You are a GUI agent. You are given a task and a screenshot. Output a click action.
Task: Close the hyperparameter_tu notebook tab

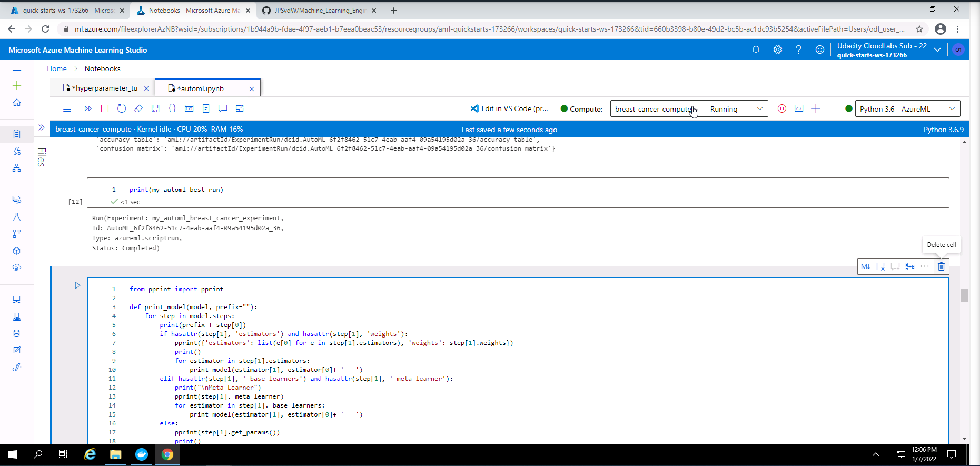coord(146,88)
